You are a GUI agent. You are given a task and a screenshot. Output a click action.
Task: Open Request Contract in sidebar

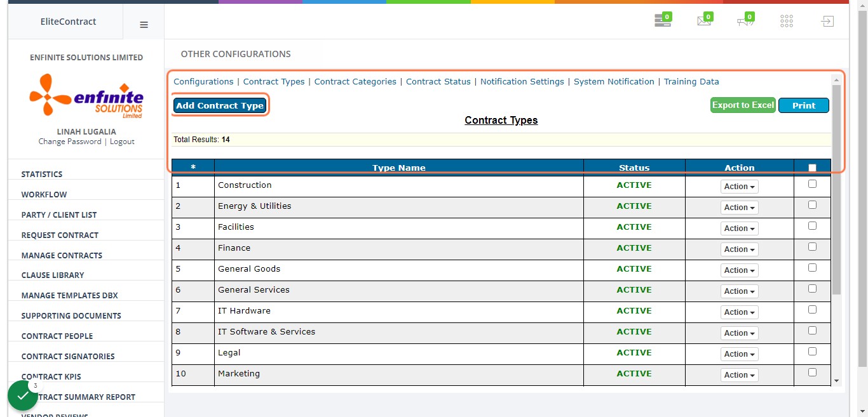[x=60, y=235]
